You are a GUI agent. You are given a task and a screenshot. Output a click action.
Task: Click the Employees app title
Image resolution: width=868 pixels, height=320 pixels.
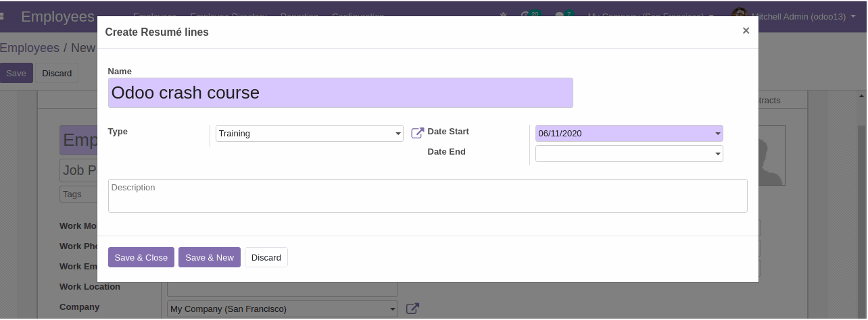pos(57,16)
